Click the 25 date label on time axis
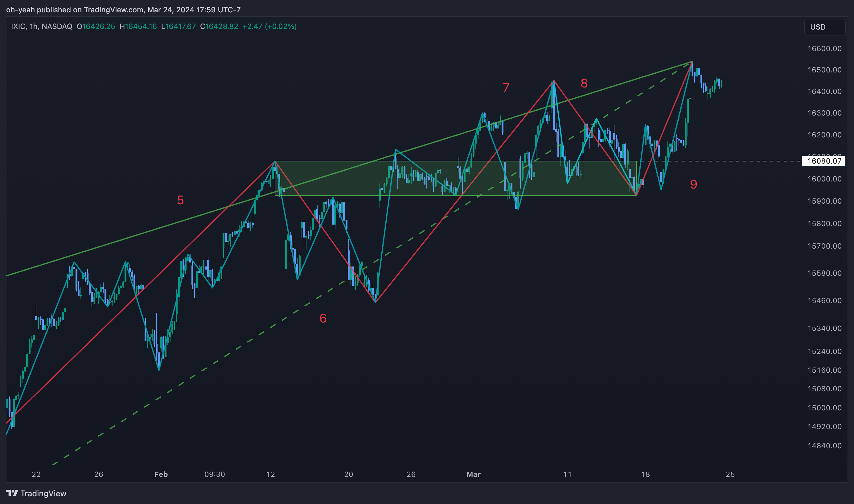The width and height of the screenshot is (854, 504). 730,474
